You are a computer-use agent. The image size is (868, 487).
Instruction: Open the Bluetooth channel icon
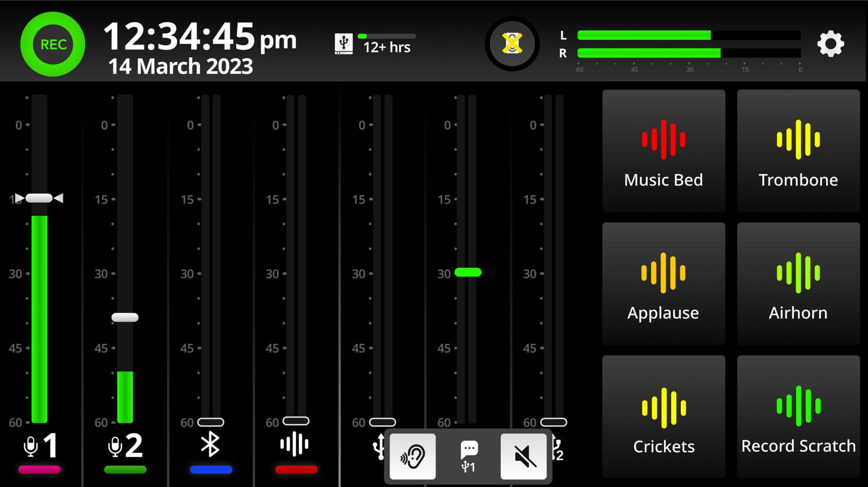(210, 445)
